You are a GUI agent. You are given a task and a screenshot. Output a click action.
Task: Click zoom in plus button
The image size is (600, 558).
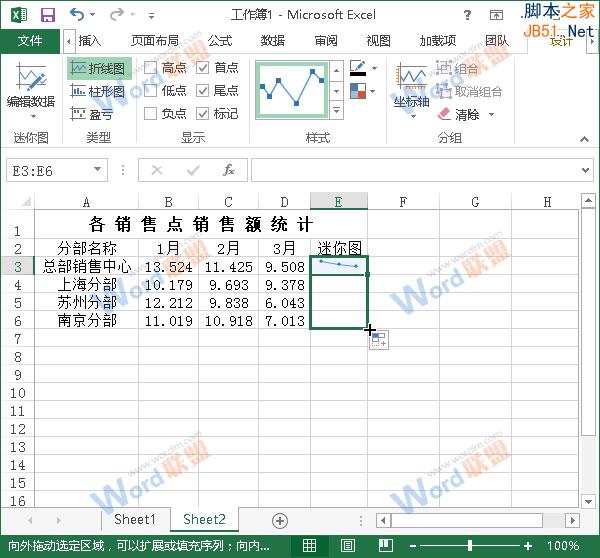pyautogui.click(x=528, y=546)
